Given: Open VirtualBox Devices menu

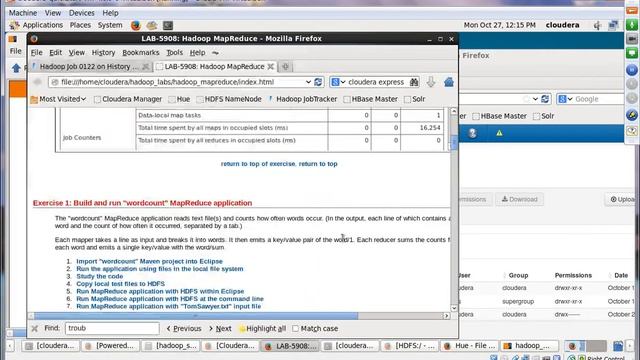Looking at the screenshot, I should pyautogui.click(x=82, y=13).
